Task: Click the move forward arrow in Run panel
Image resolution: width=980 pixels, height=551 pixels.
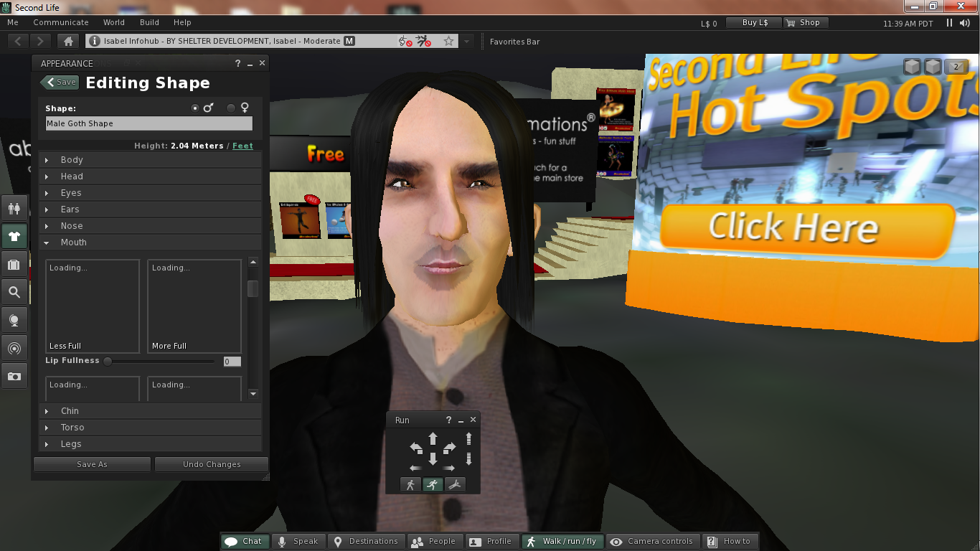Action: coord(433,438)
